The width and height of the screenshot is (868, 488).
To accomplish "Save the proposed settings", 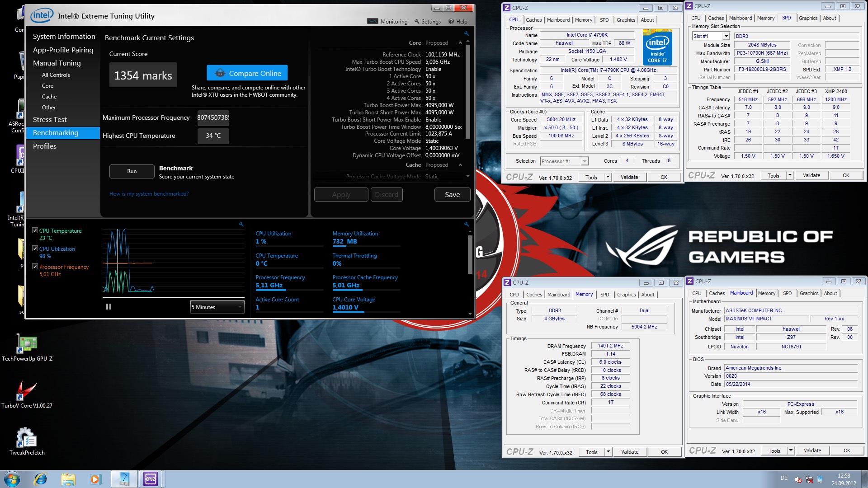I will 452,194.
